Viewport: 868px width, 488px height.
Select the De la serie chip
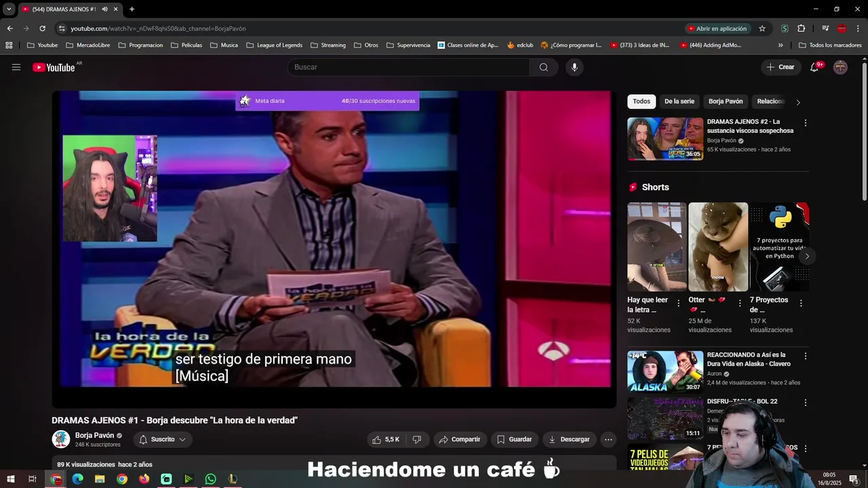pyautogui.click(x=679, y=102)
